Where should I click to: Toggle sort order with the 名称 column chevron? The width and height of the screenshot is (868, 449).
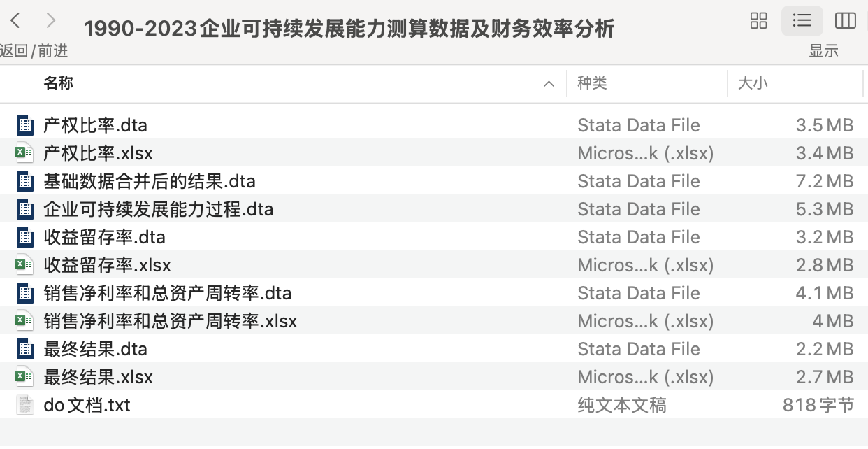pyautogui.click(x=549, y=84)
